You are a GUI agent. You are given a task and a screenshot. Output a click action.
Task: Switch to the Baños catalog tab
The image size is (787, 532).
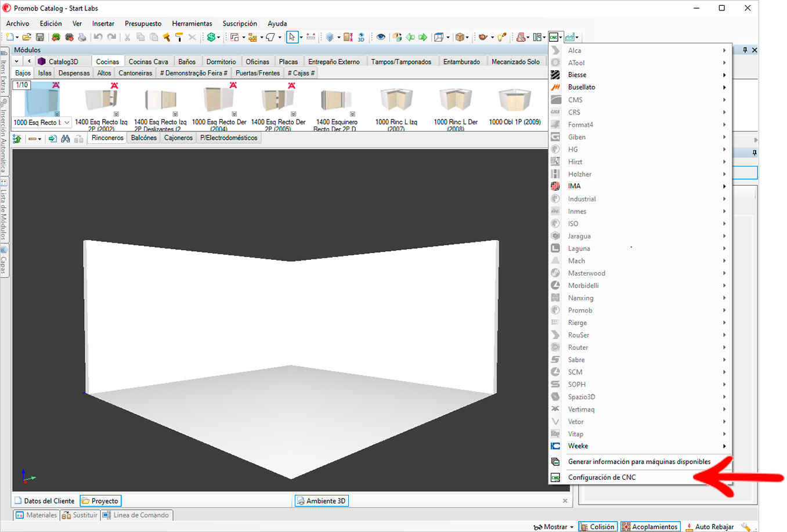pyautogui.click(x=187, y=61)
